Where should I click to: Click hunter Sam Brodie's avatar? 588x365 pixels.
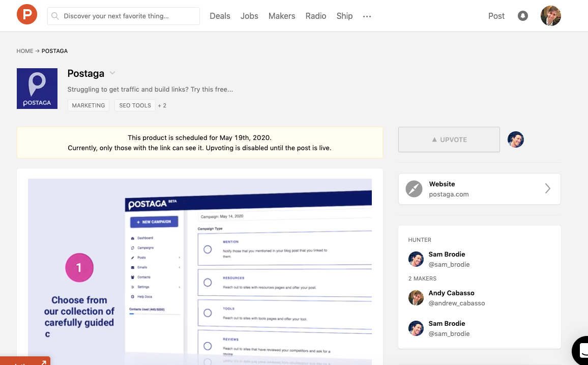tap(416, 259)
